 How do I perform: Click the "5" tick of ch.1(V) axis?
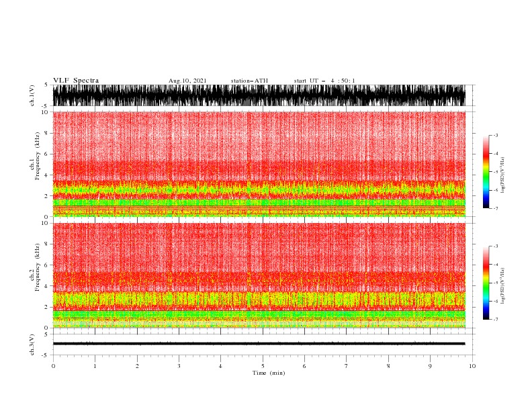point(46,85)
